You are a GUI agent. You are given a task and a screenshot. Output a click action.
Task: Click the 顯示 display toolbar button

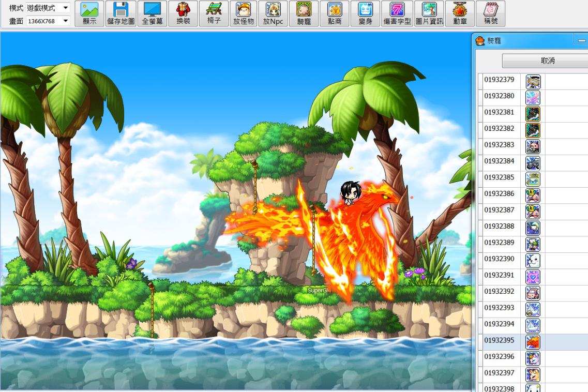coord(89,14)
